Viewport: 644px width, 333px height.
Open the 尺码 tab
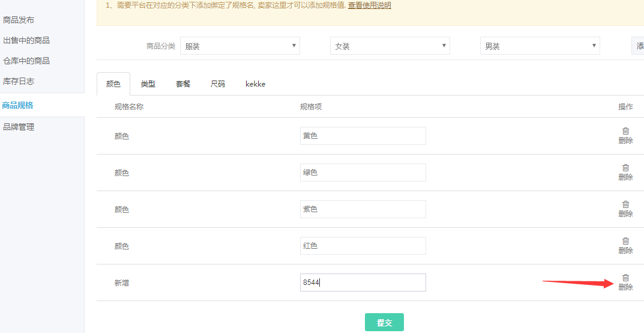tap(218, 84)
